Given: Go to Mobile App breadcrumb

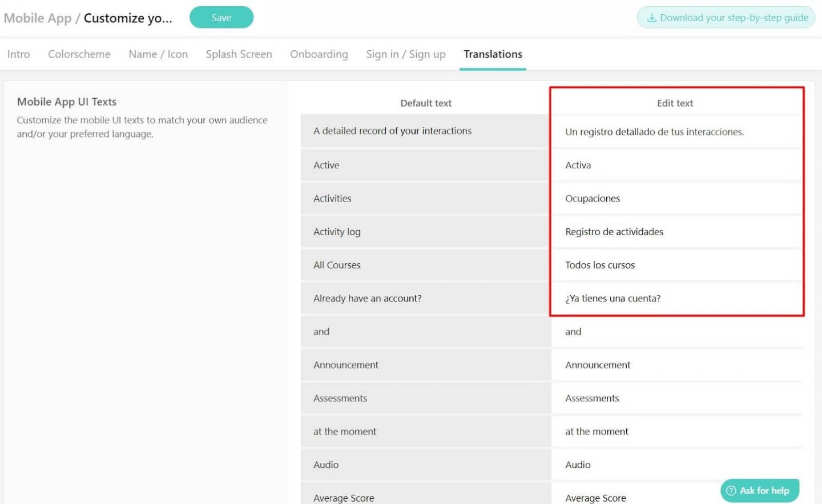Looking at the screenshot, I should point(38,18).
